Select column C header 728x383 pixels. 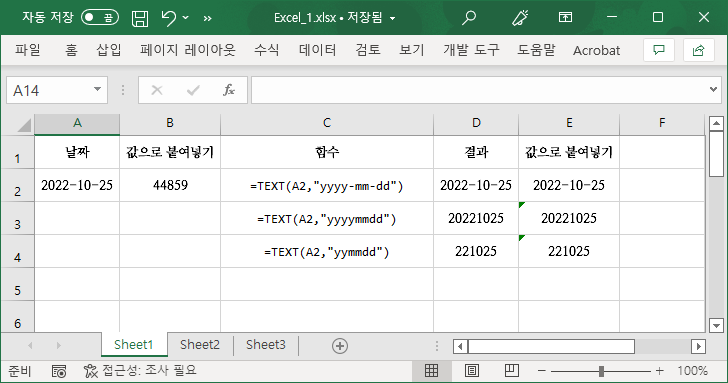coord(327,123)
